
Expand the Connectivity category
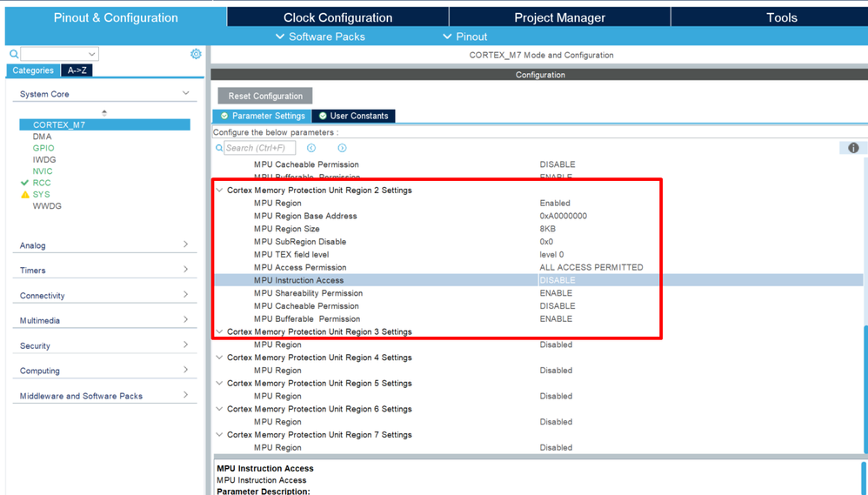186,295
